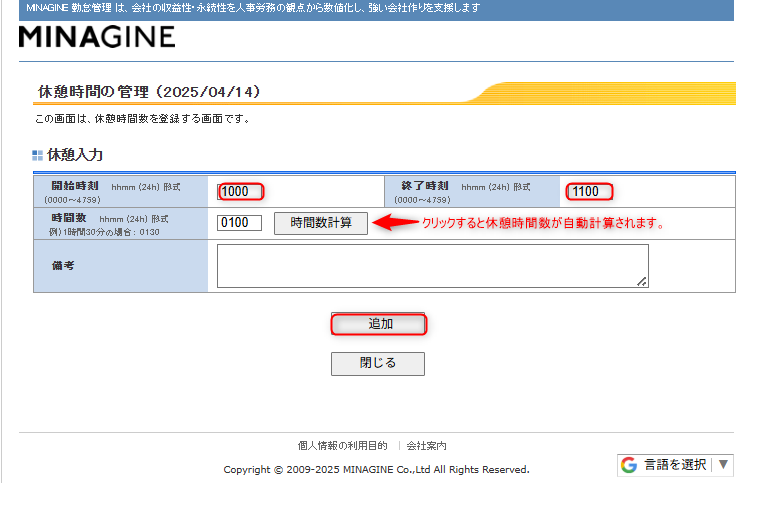Screen dimensions: 781x512
Task: Click the 休憩時間の管理 (2025/04/14) heading text
Action: [x=149, y=92]
